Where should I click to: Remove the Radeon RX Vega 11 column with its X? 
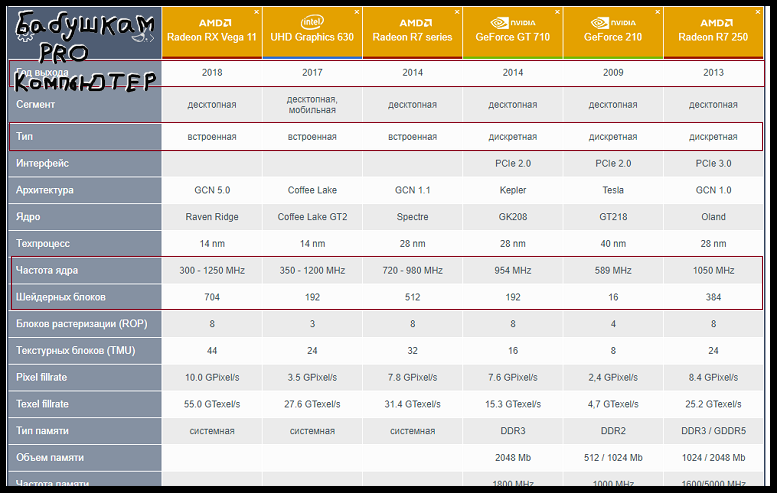pos(257,12)
